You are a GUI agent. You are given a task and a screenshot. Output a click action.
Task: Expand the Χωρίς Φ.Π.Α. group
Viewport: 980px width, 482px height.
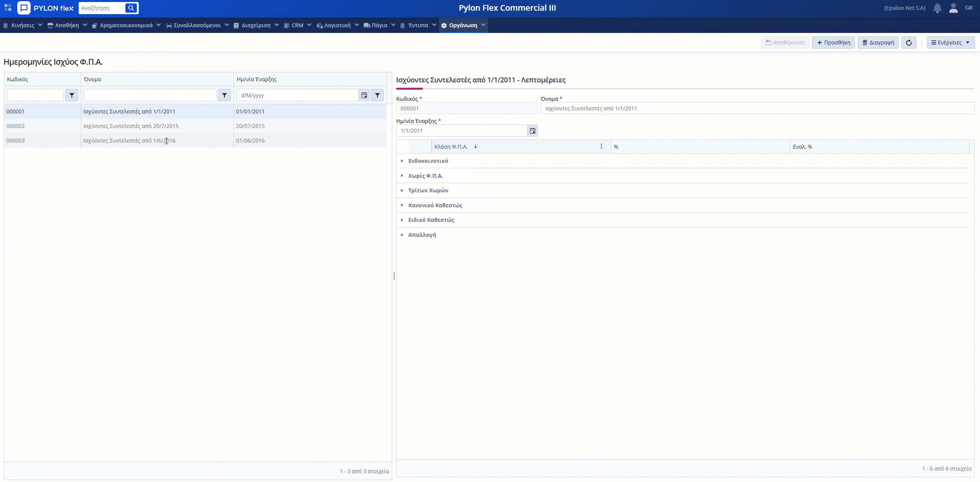click(x=402, y=176)
